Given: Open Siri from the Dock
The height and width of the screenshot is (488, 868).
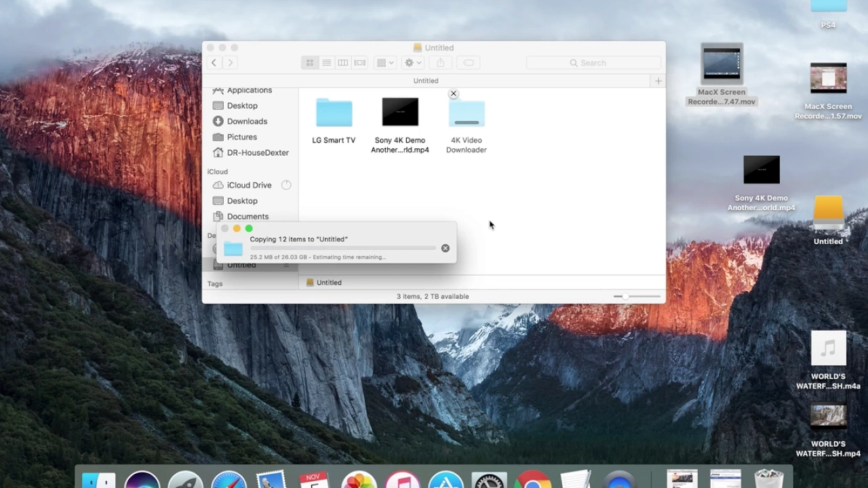Looking at the screenshot, I should [142, 480].
